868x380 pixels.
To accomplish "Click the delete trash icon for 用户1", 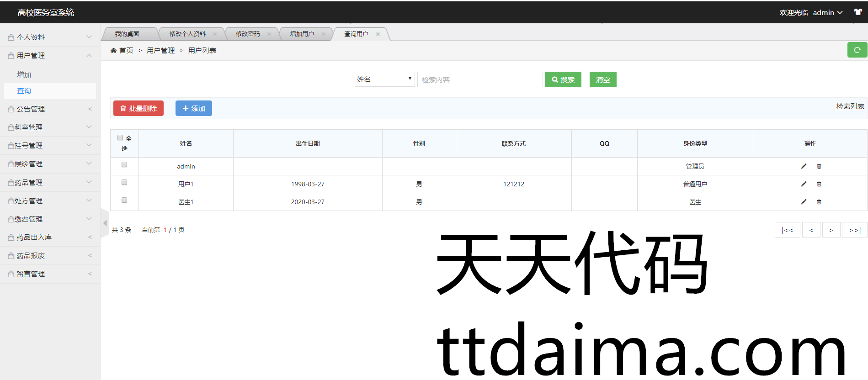I will [x=819, y=184].
